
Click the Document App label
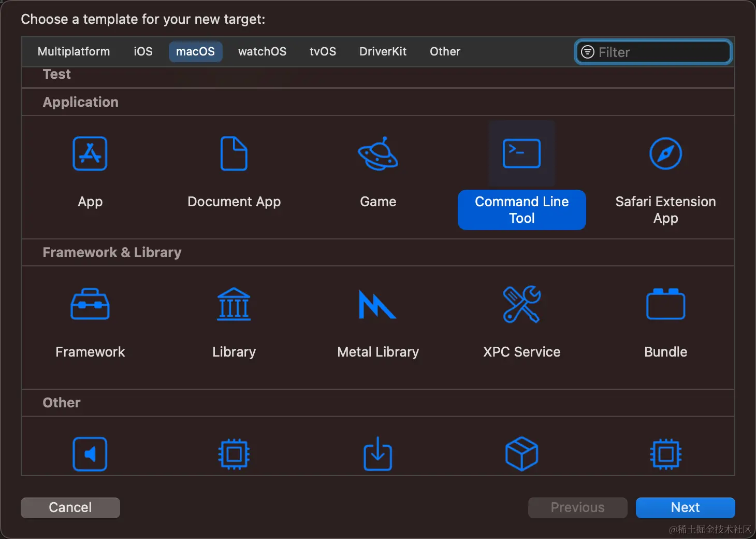234,202
